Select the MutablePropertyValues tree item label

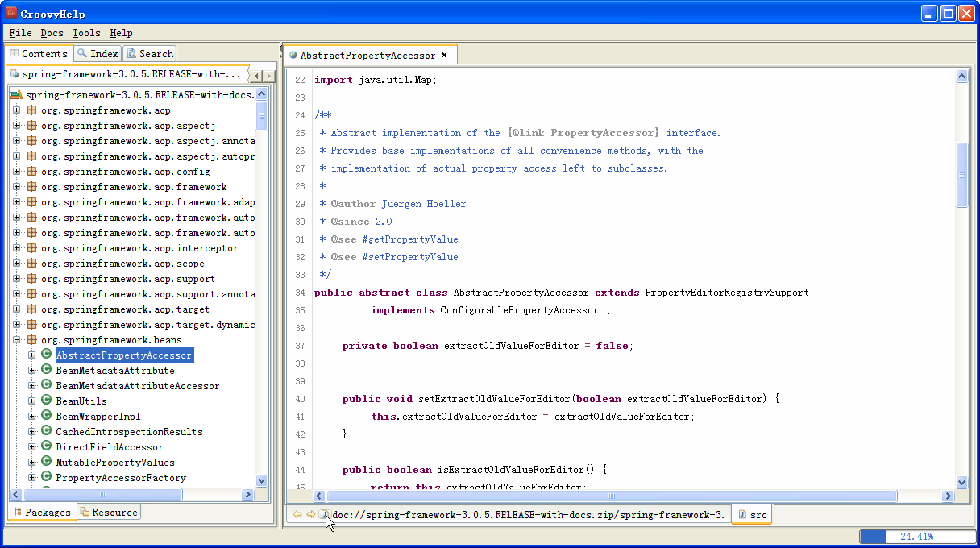[x=115, y=463]
